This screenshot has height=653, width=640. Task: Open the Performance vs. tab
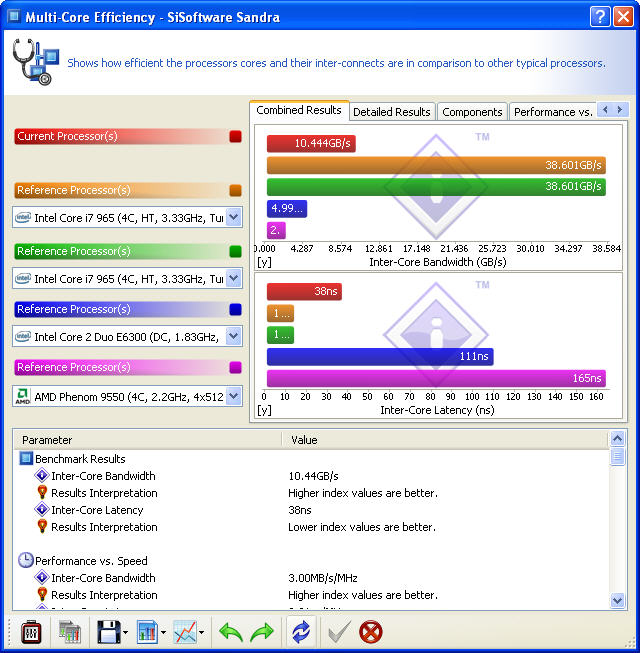coord(553,112)
